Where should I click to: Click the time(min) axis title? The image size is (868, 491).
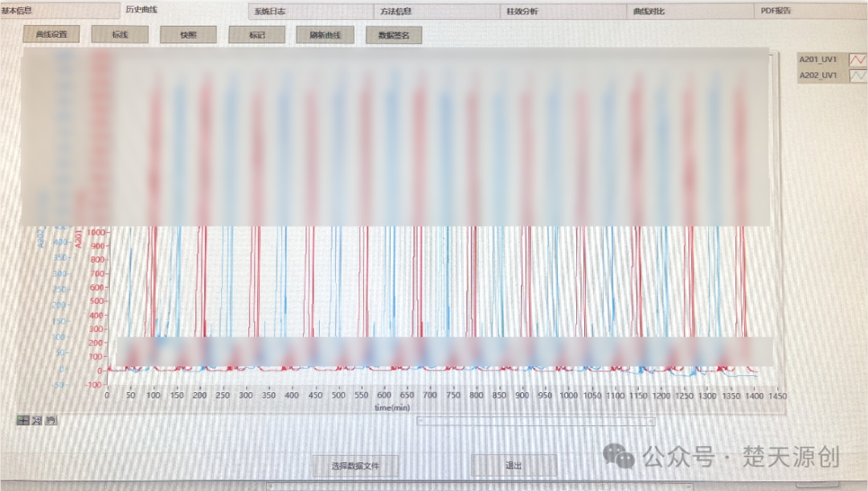(392, 407)
